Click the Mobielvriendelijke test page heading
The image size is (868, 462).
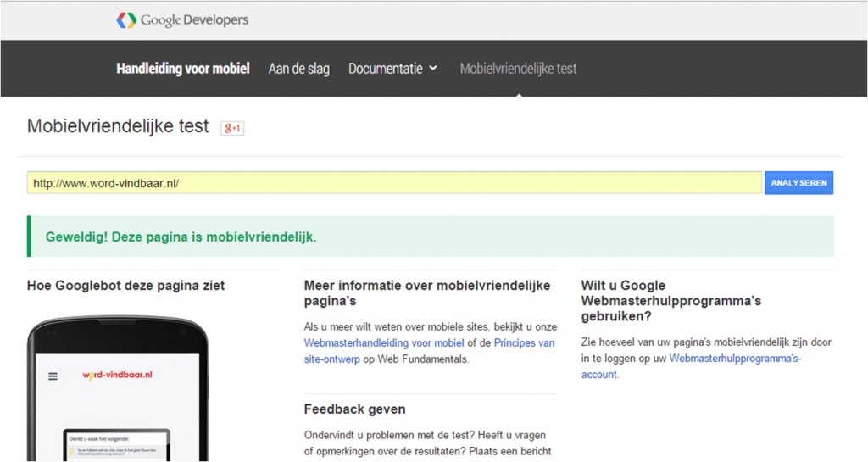coord(118,126)
